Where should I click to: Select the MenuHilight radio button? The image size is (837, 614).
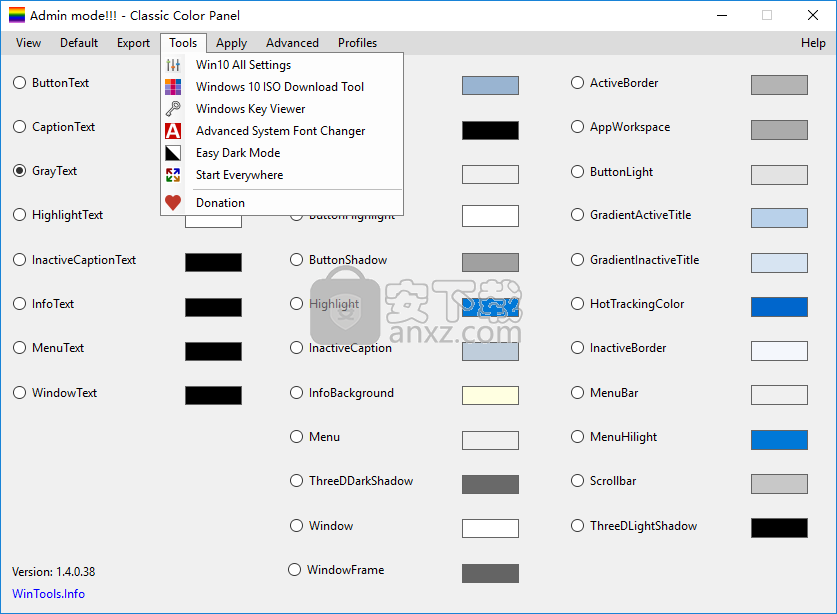(577, 437)
